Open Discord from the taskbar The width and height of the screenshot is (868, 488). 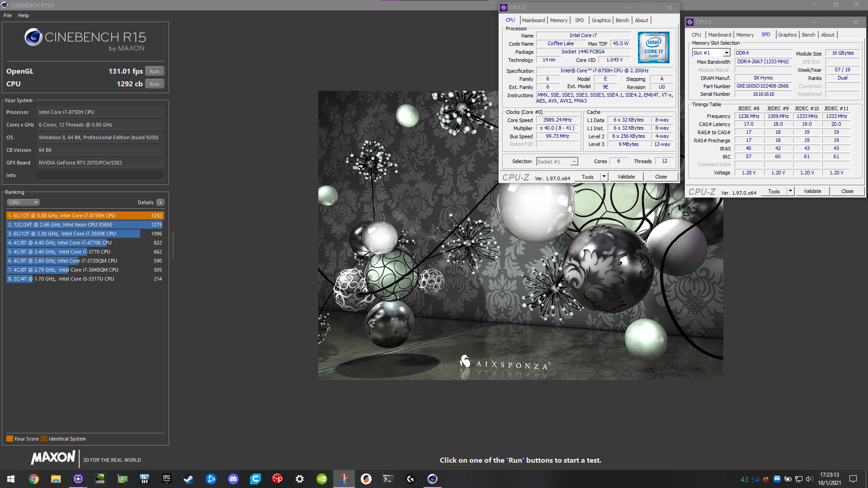point(233,479)
